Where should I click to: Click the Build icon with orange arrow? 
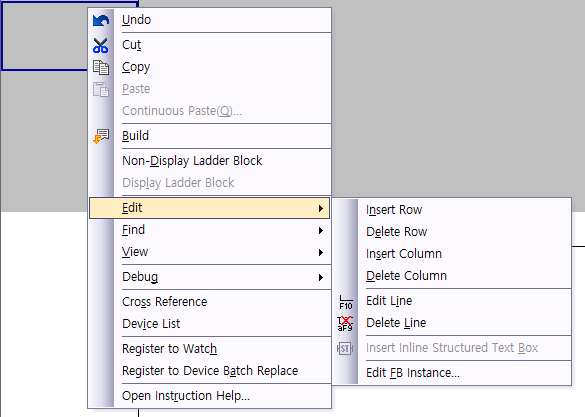(x=101, y=136)
